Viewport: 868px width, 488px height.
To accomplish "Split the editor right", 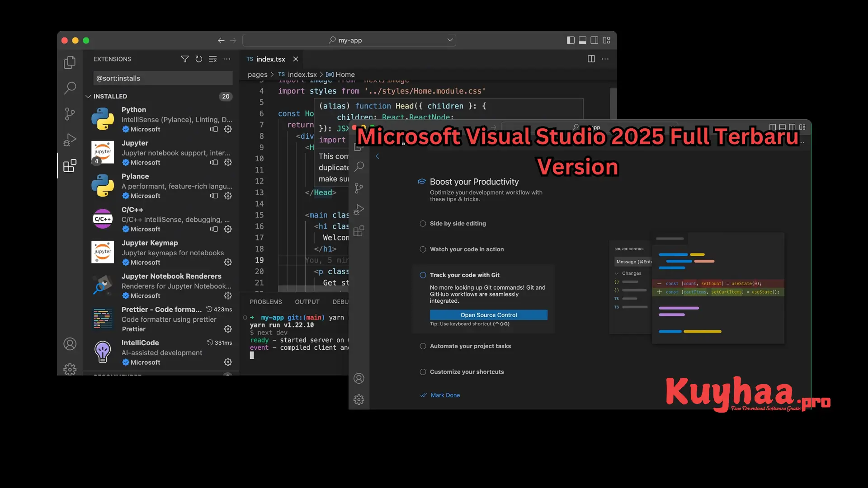I will [x=591, y=59].
